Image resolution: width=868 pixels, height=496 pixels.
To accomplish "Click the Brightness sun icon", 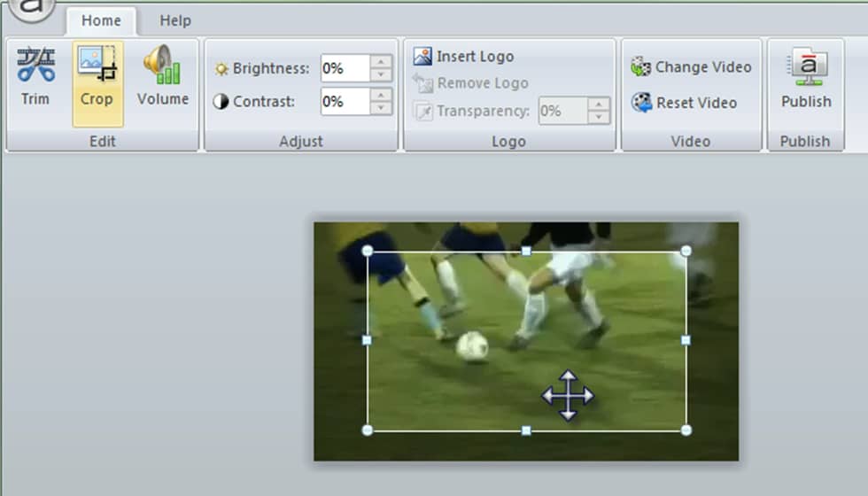I will (x=221, y=69).
